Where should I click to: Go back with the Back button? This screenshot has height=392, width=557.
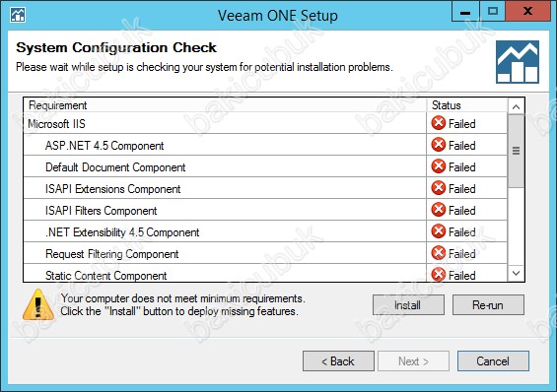pyautogui.click(x=338, y=361)
